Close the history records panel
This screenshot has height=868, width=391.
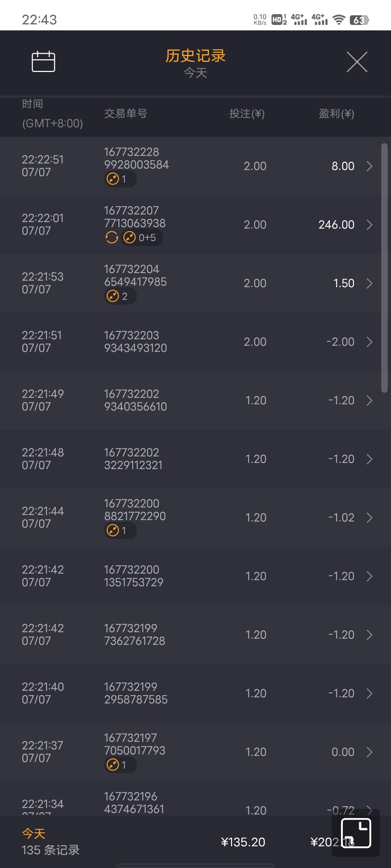(x=357, y=62)
